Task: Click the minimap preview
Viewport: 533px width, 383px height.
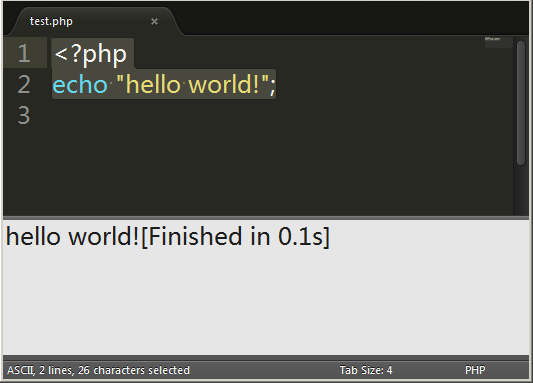Action: (498, 42)
